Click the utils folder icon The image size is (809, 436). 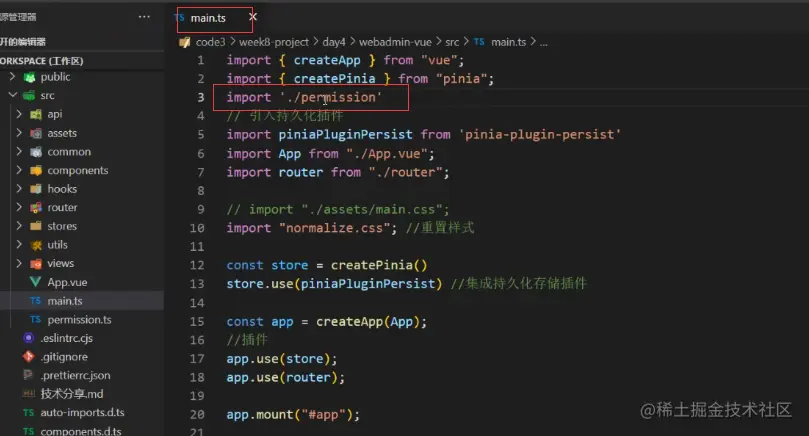tap(36, 245)
